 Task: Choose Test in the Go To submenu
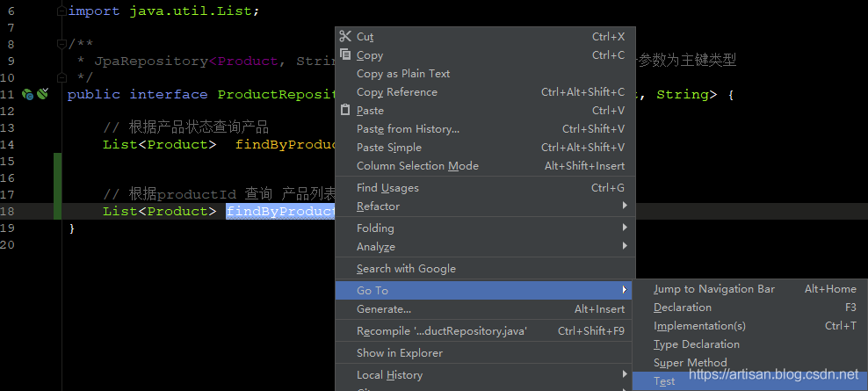tap(664, 381)
